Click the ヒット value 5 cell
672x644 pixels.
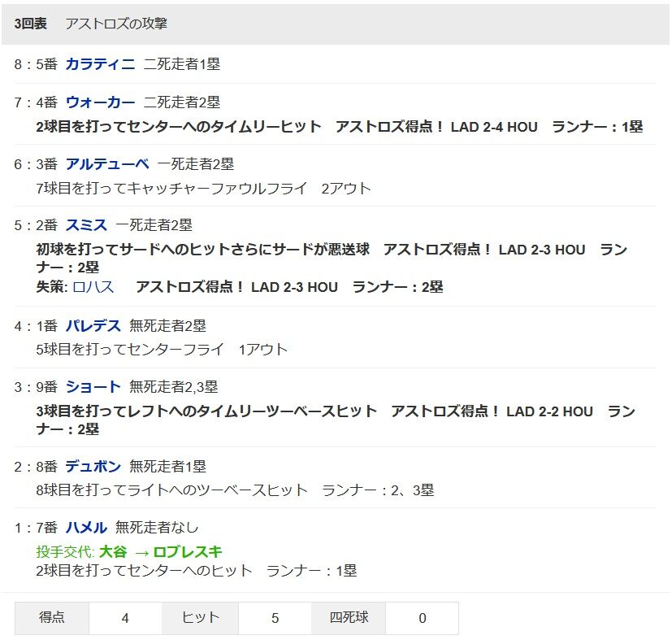click(x=275, y=618)
